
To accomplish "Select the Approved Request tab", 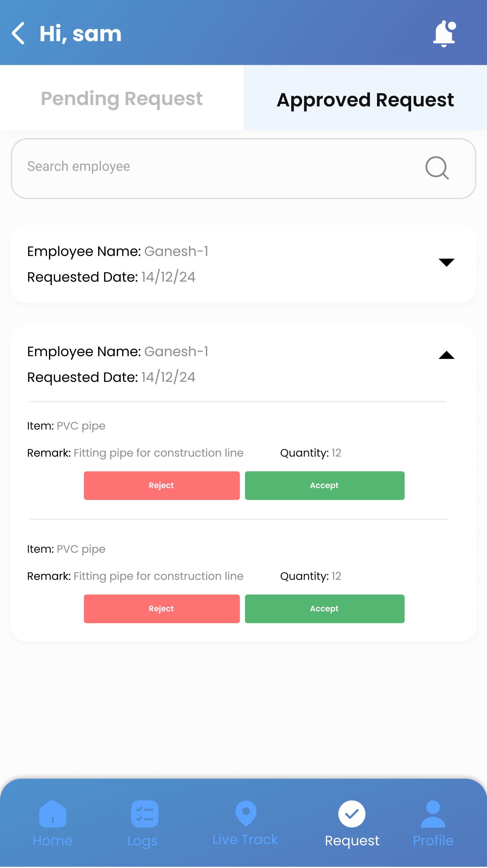I will [365, 100].
